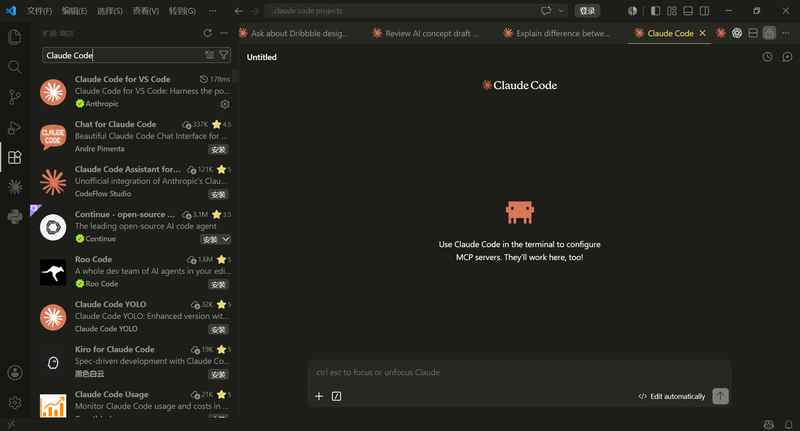Open the View menu
This screenshot has width=800, height=431.
(x=145, y=11)
